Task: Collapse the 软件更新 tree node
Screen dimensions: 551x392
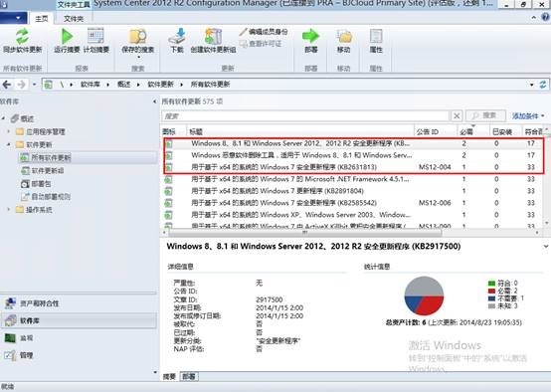Action: (9, 144)
